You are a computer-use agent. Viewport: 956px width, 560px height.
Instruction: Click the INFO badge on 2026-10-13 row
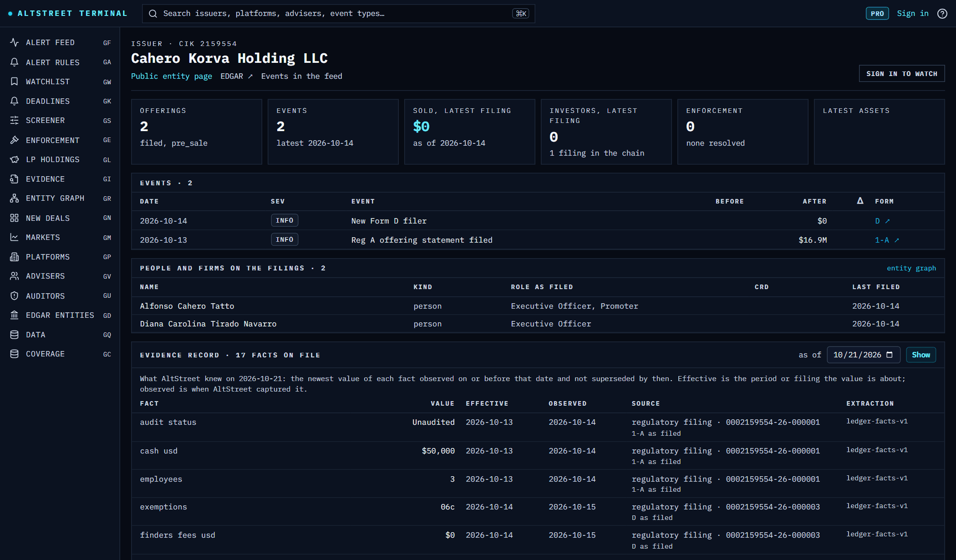[285, 239]
